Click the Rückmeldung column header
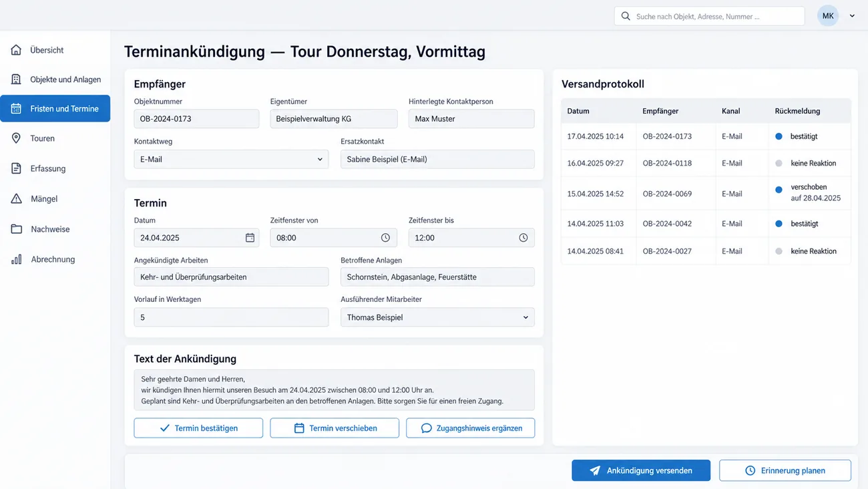 tap(797, 111)
